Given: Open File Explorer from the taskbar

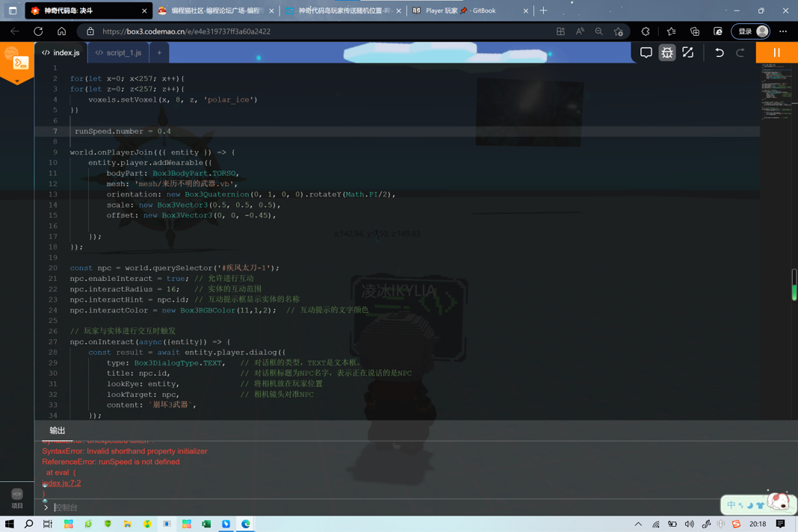Looking at the screenshot, I should (x=127, y=524).
